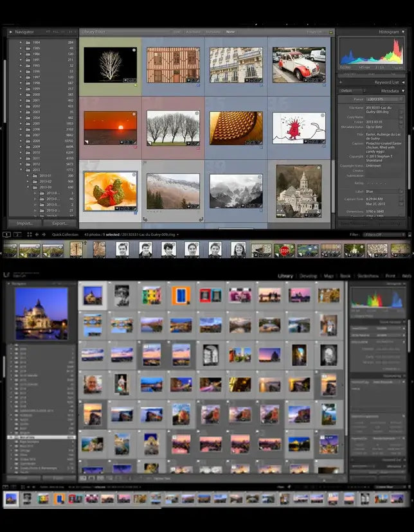Click the blue color label under half-timbered house photo
414x532 pixels.
(198, 85)
